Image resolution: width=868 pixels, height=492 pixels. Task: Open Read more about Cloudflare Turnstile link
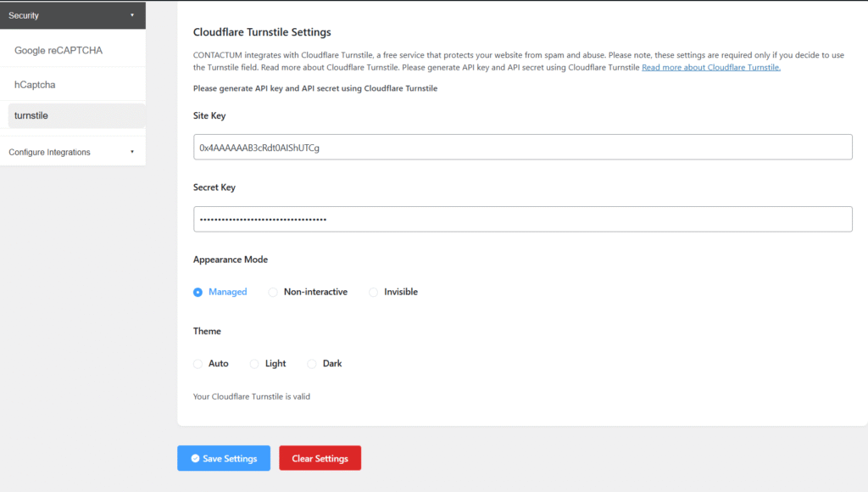click(x=710, y=68)
